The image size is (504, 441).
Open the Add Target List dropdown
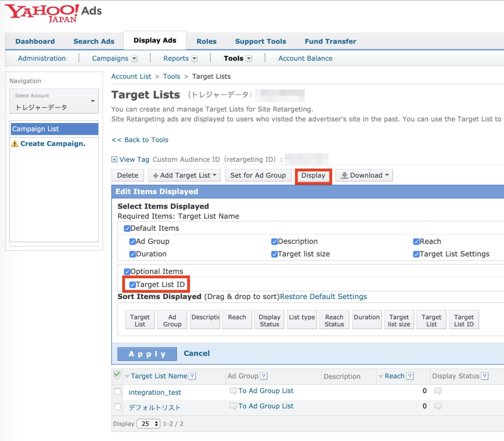tap(184, 175)
